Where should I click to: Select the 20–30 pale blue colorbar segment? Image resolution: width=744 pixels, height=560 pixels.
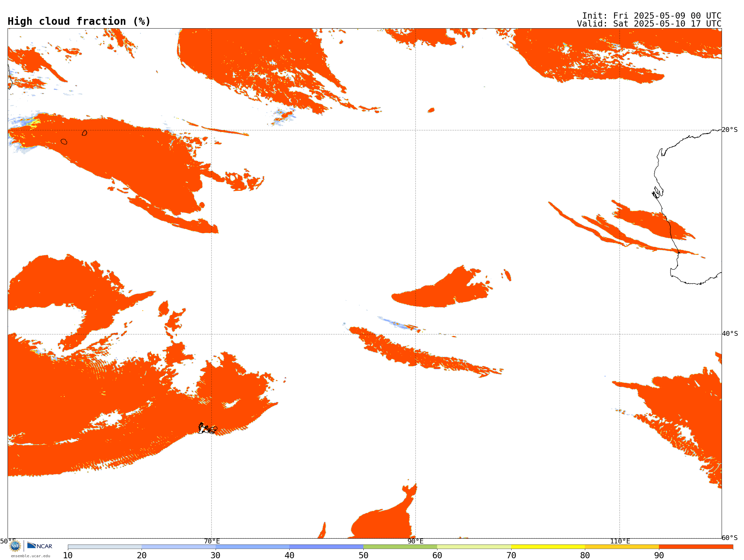coord(178,547)
